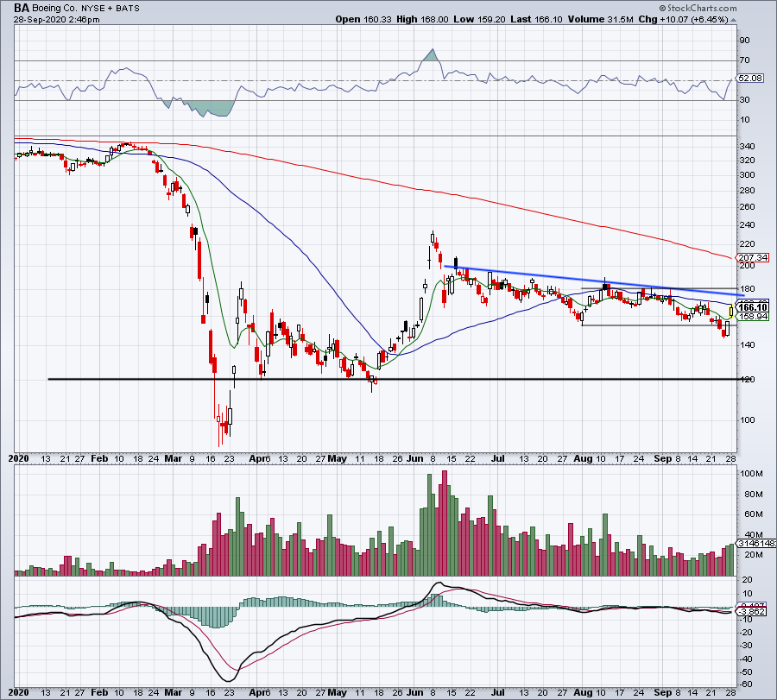Click the RSI 70 overbought axis label

point(745,60)
